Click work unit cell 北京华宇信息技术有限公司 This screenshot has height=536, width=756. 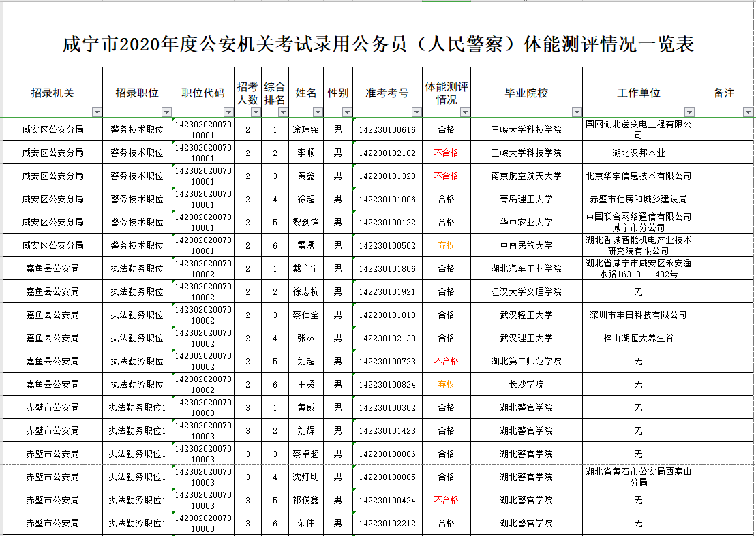[639, 176]
